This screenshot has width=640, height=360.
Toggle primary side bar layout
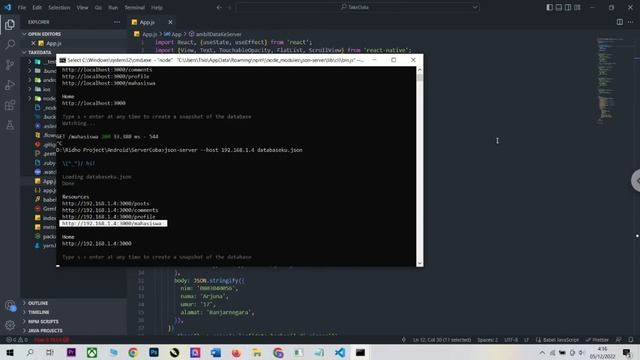tap(549, 7)
